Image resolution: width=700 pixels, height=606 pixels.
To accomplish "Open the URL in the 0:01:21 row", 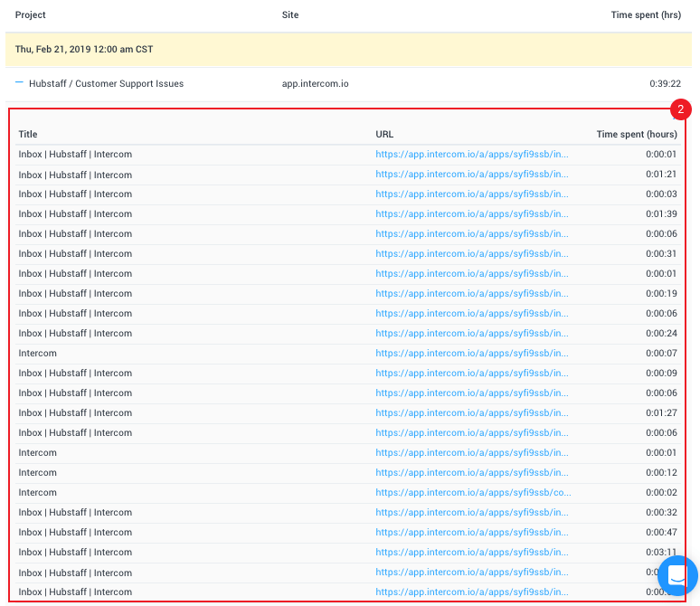I will click(472, 175).
